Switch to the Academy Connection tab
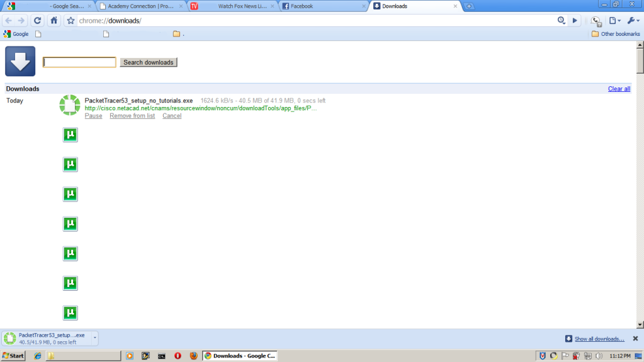644x362 pixels. point(141,6)
